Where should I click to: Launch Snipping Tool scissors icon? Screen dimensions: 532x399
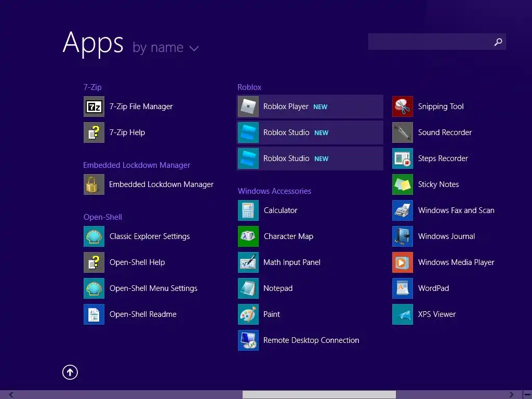coord(403,107)
